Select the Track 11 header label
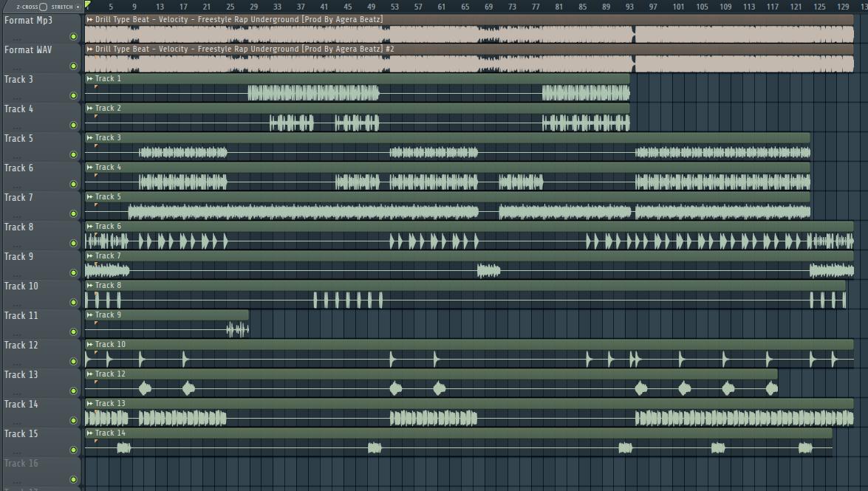Viewport: 868px width, 491px height. pos(21,315)
